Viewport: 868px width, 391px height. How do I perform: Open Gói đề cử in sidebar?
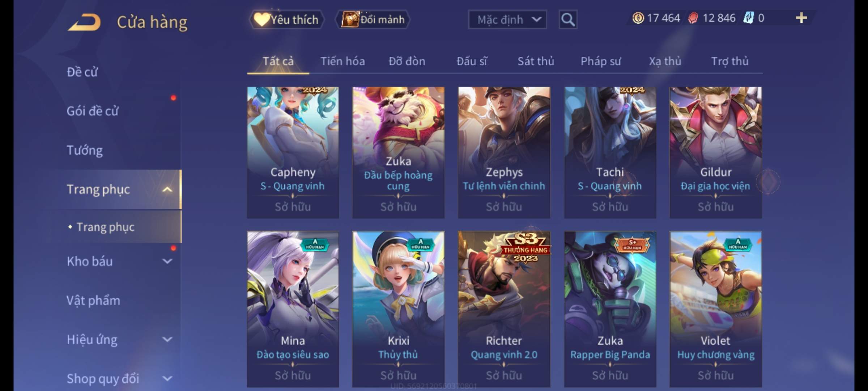coord(93,111)
